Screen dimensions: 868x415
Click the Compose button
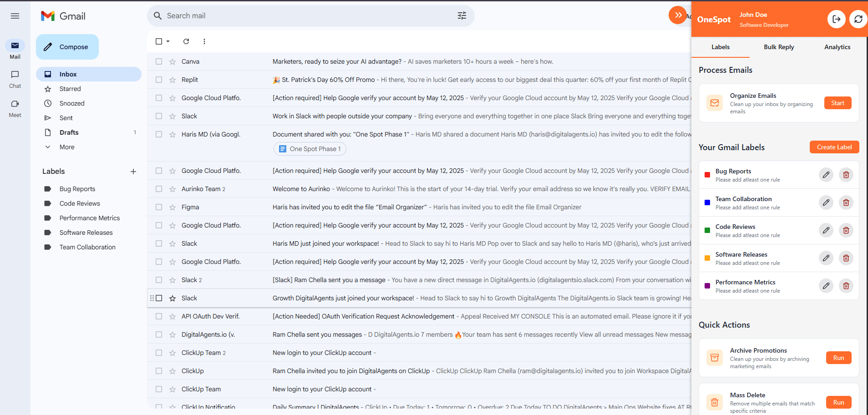click(67, 47)
